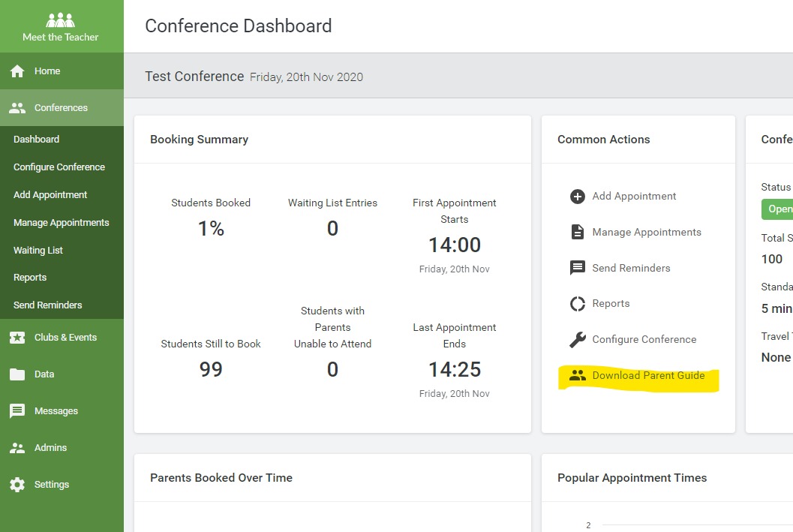Click the people icon beside Download Parent Guide

(578, 375)
